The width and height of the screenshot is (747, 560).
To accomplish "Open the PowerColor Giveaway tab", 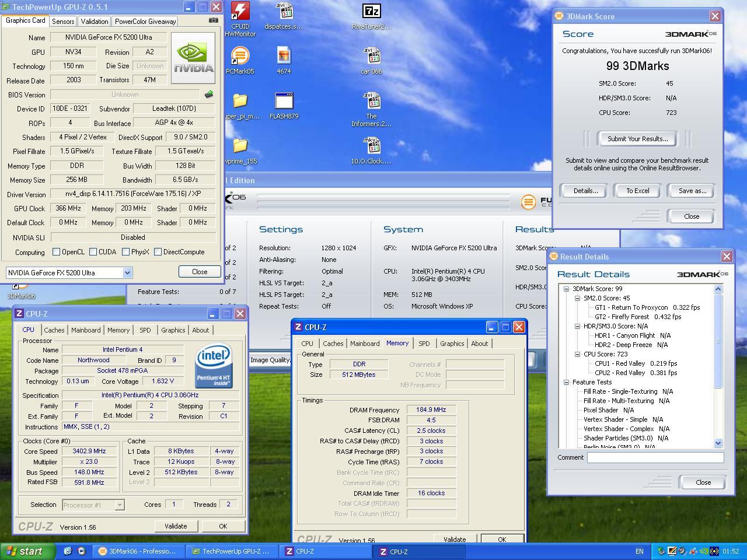I will point(145,21).
